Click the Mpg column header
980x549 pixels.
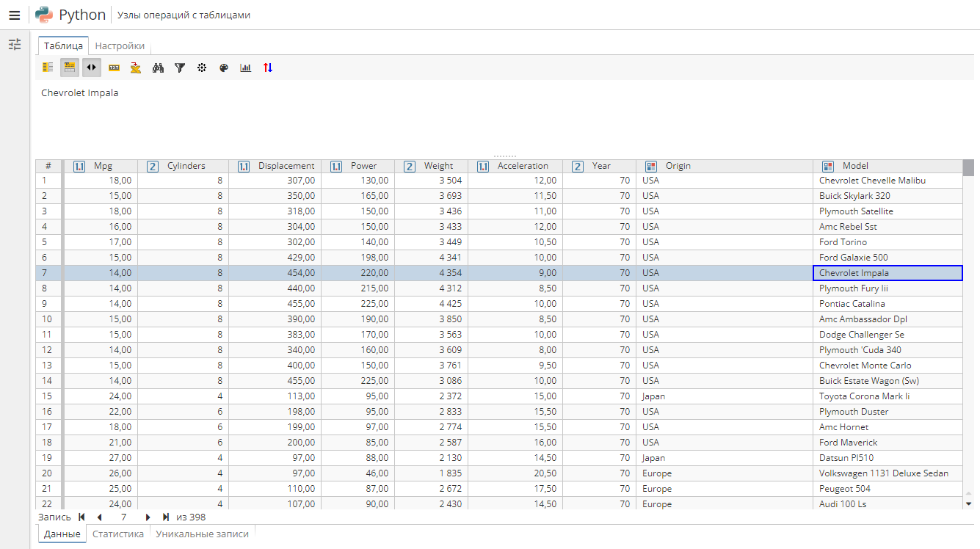tap(101, 166)
